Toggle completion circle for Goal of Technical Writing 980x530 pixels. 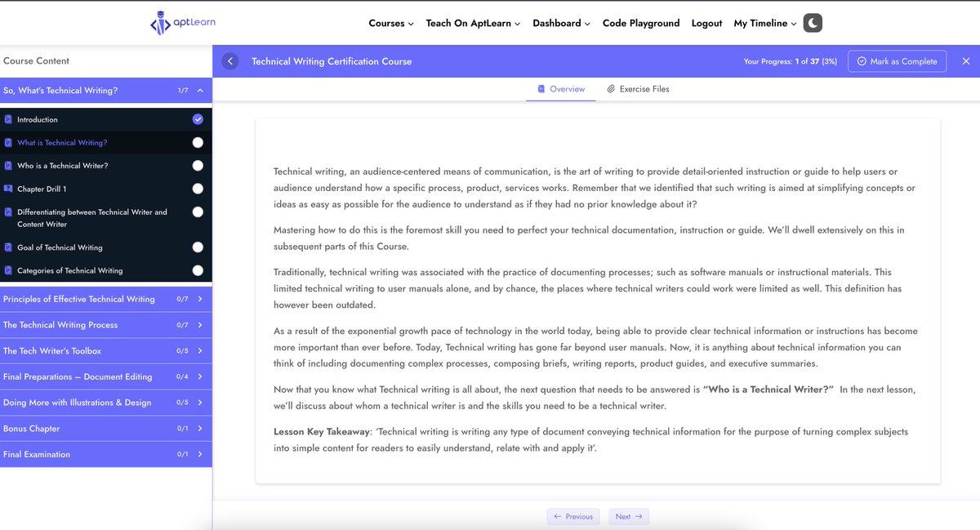[198, 247]
